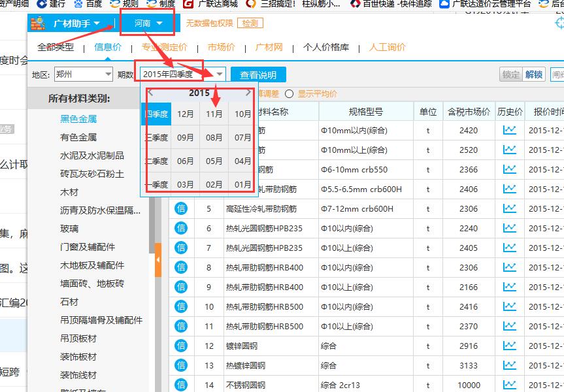The width and height of the screenshot is (564, 392).
Task: Open history price chart for Φ5.5-6.5mm crb600H
Action: (x=509, y=189)
